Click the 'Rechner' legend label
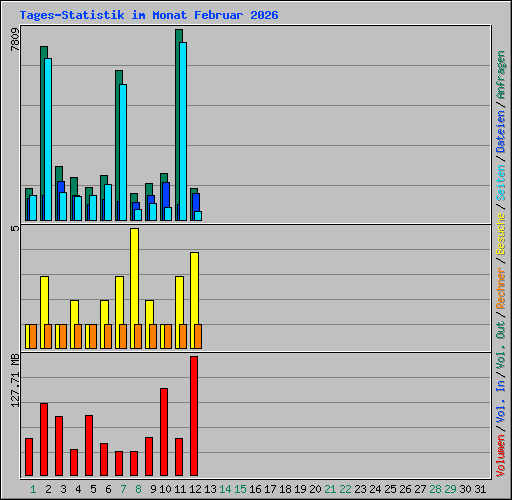 point(501,288)
